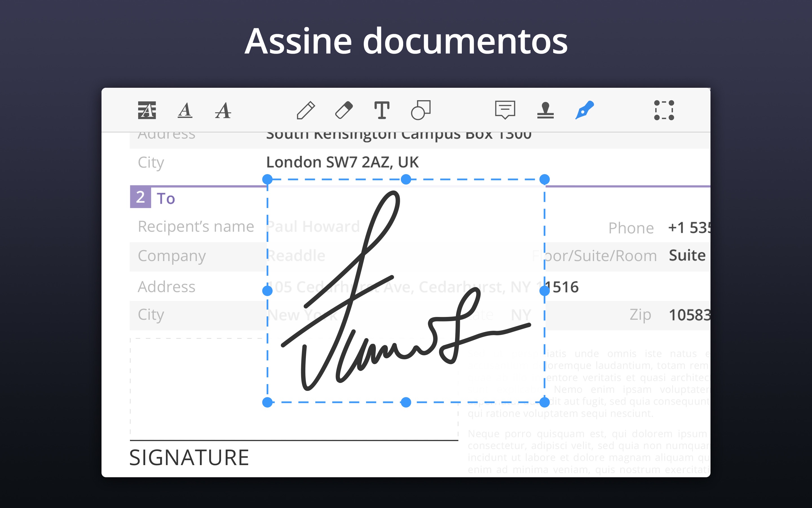
Task: Click the '+1 535' phone value
Action: (x=689, y=228)
